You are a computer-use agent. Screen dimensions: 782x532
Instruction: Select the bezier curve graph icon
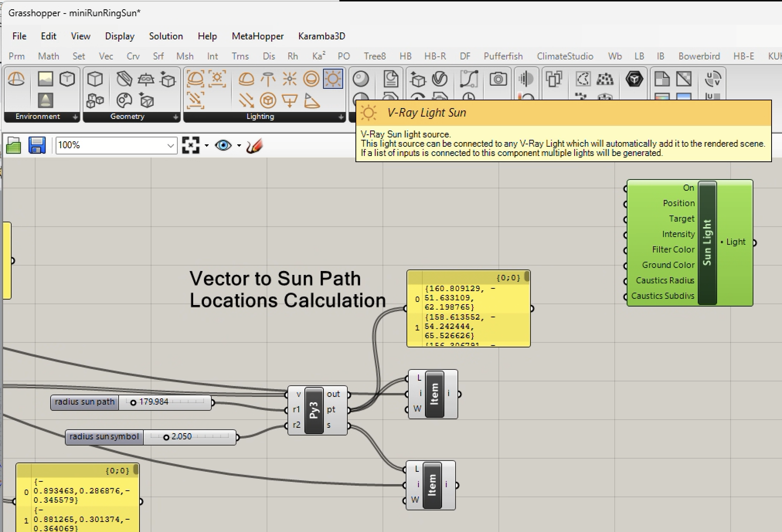469,79
